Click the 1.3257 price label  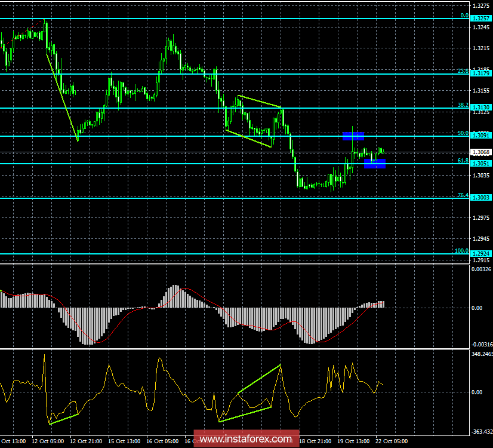coord(477,18)
